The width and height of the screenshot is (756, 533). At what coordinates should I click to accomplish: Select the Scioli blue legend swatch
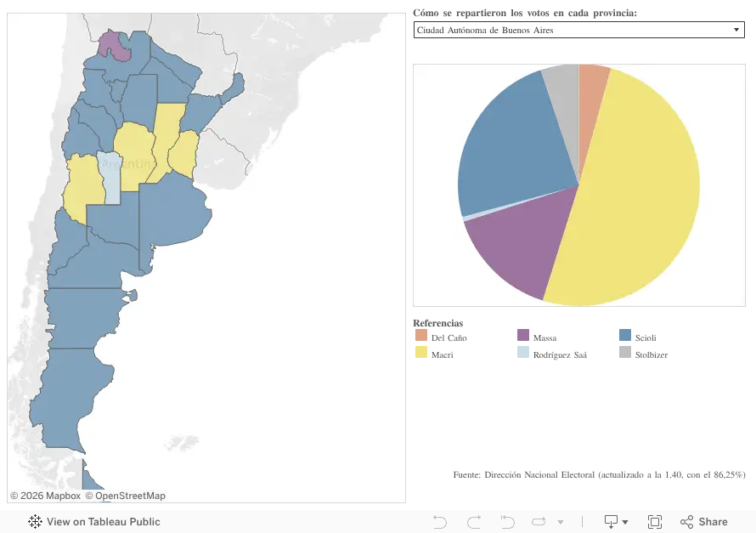point(625,335)
